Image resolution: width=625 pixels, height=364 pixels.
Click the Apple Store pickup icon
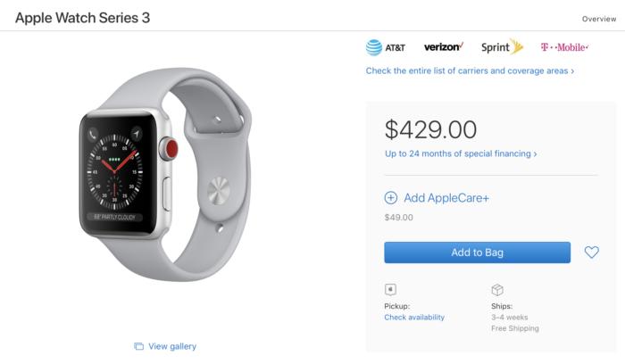point(390,290)
